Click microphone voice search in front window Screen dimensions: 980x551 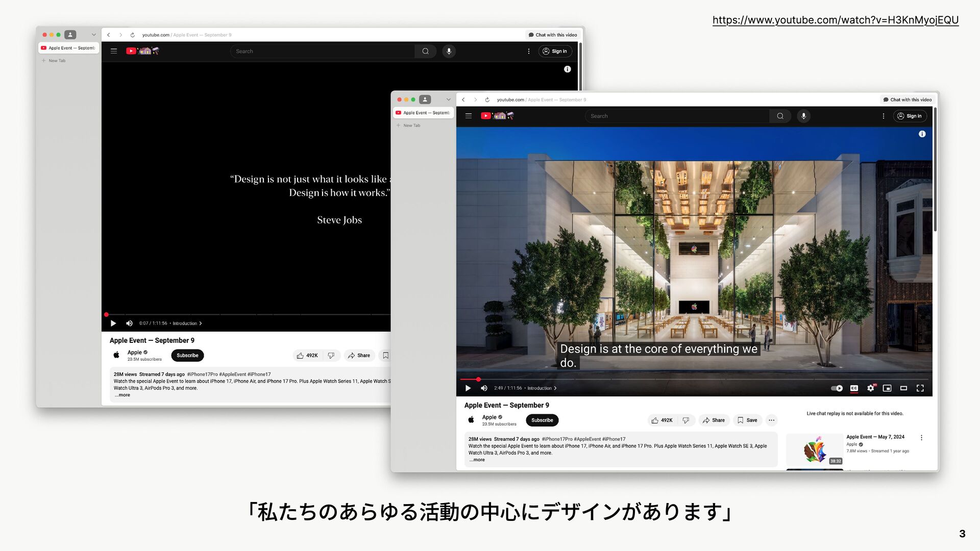[803, 116]
